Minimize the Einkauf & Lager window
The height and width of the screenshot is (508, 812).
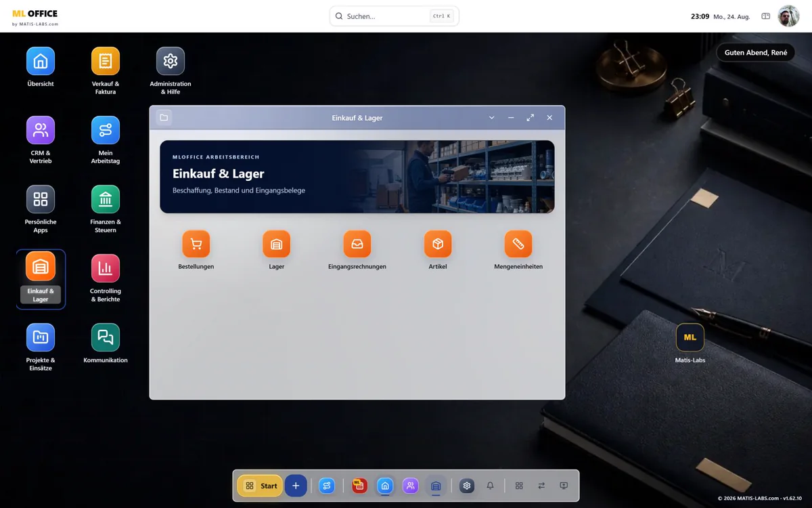(511, 118)
